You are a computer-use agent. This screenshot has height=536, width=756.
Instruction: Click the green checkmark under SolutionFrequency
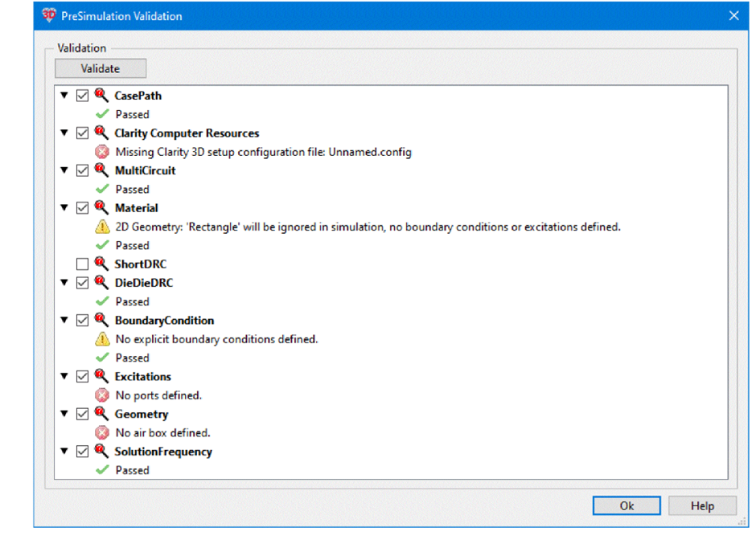tap(102, 470)
